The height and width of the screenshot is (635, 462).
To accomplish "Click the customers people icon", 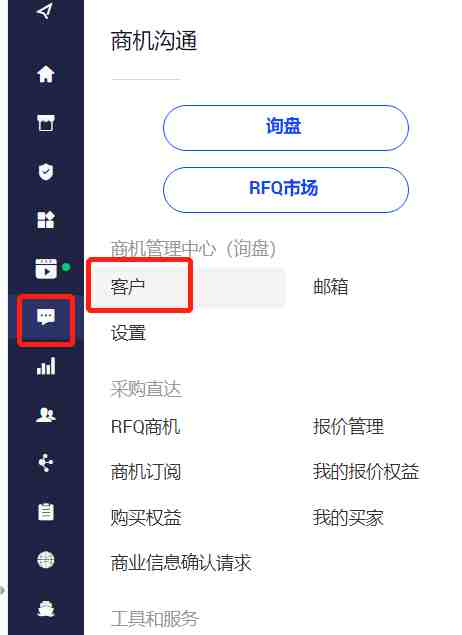I will [x=46, y=415].
